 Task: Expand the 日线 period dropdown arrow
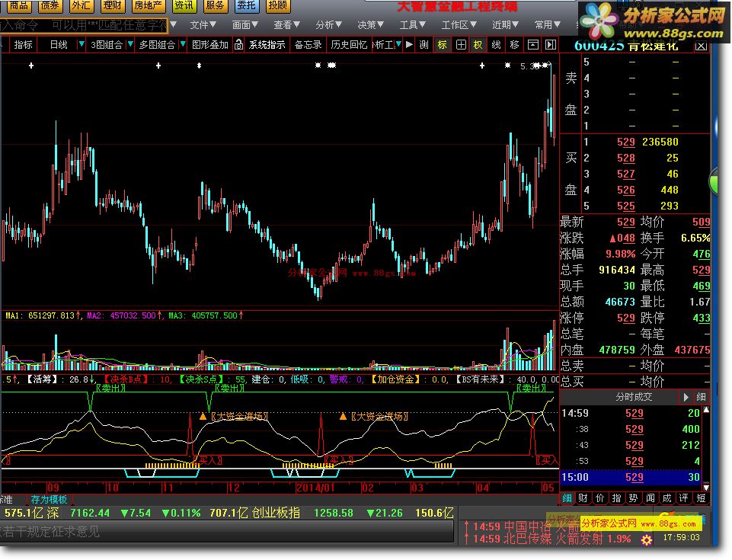[x=82, y=44]
